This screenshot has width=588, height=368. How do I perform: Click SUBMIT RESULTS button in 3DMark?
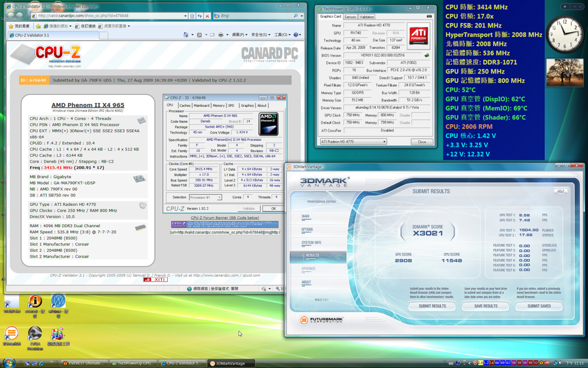pyautogui.click(x=432, y=306)
